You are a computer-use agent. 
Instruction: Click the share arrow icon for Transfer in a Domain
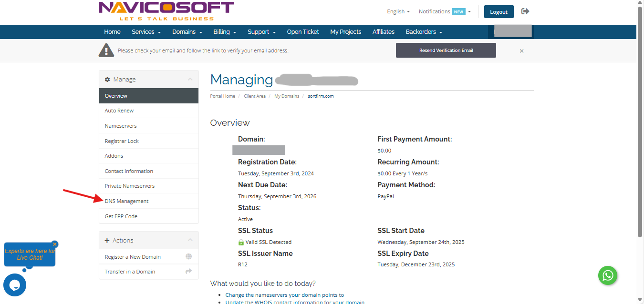point(188,272)
